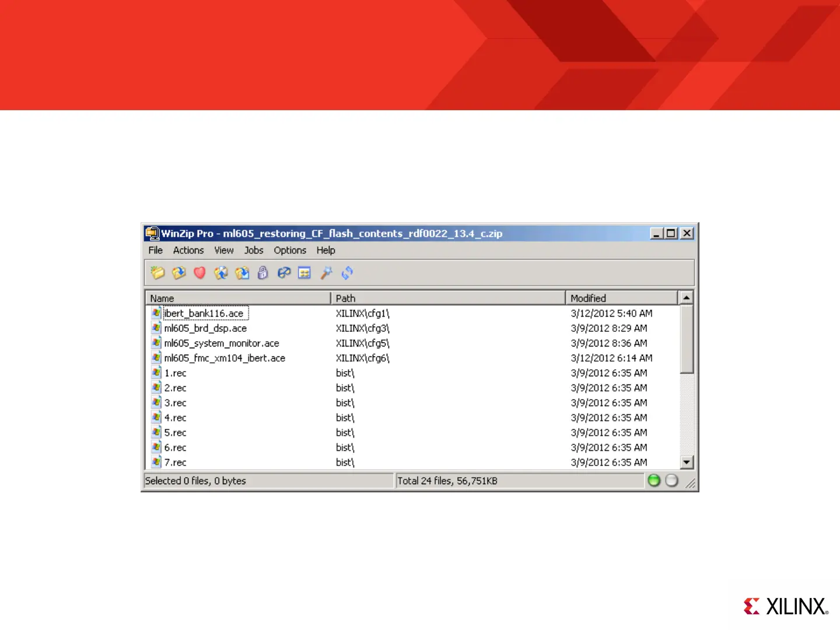Click the file icon beside 1.rec

pos(156,373)
